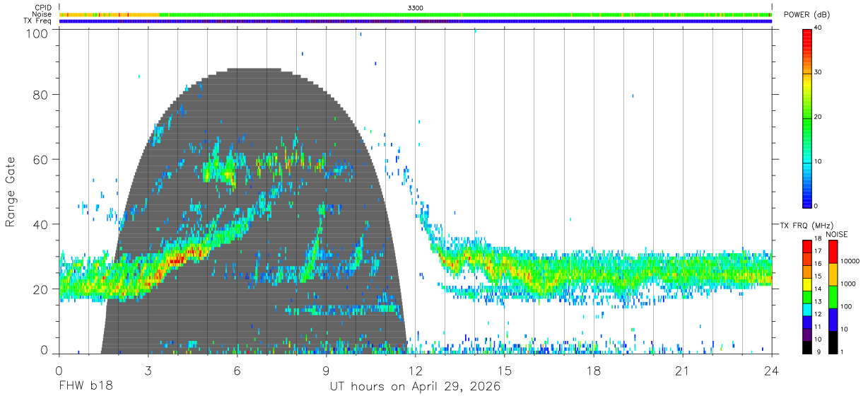Click the NOISE legend title
Screen dimensions: 868x401
point(836,234)
